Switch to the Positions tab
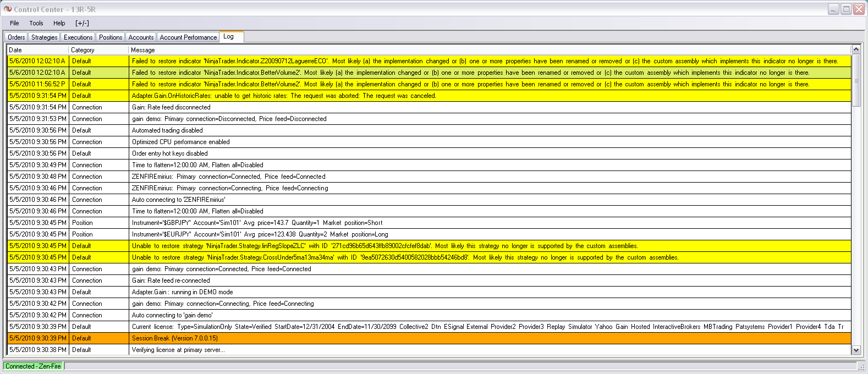The height and width of the screenshot is (374, 868). point(111,37)
